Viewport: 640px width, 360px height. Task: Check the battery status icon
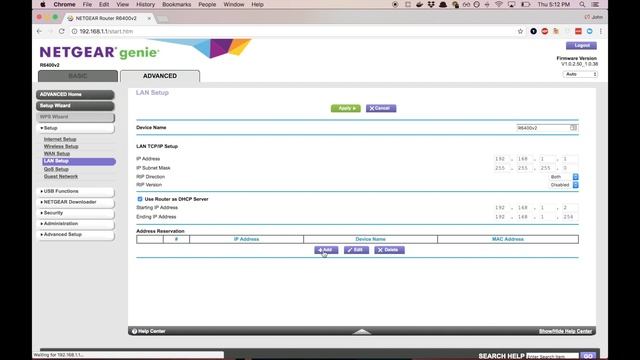[x=526, y=4]
